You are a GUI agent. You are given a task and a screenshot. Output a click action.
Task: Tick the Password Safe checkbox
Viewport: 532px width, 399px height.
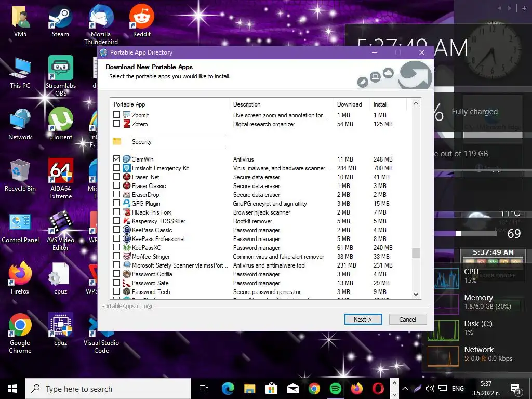117,282
